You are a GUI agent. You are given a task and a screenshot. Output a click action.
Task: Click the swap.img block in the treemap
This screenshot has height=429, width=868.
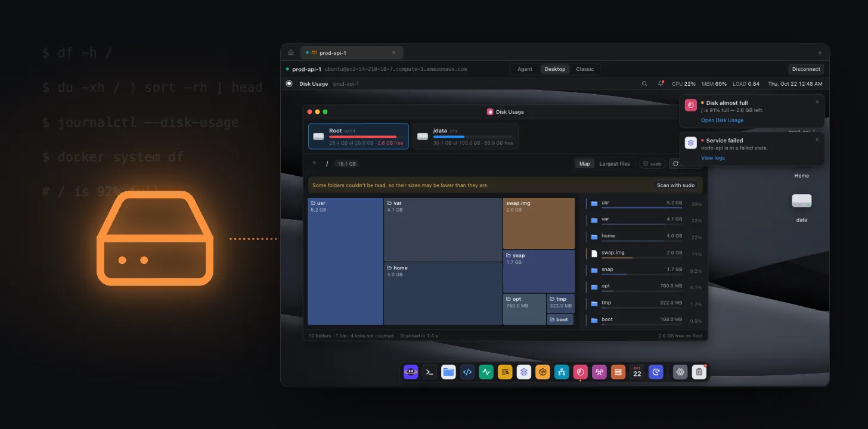point(539,223)
